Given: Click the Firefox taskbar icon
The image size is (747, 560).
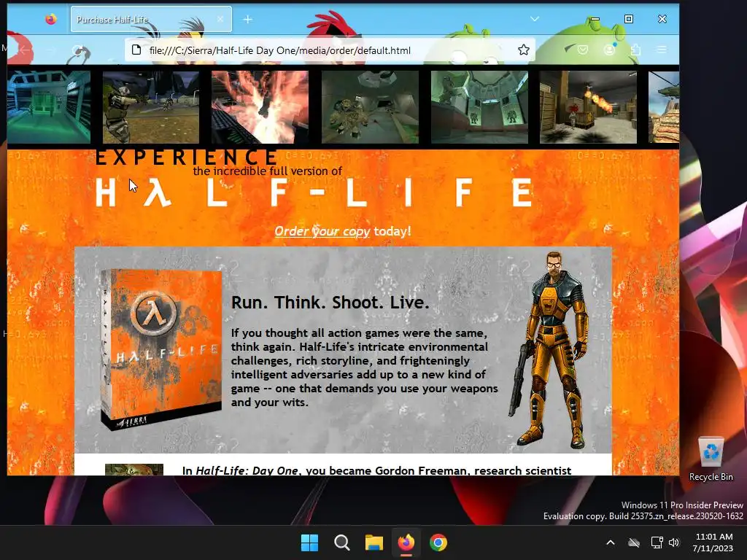Looking at the screenshot, I should click(406, 542).
